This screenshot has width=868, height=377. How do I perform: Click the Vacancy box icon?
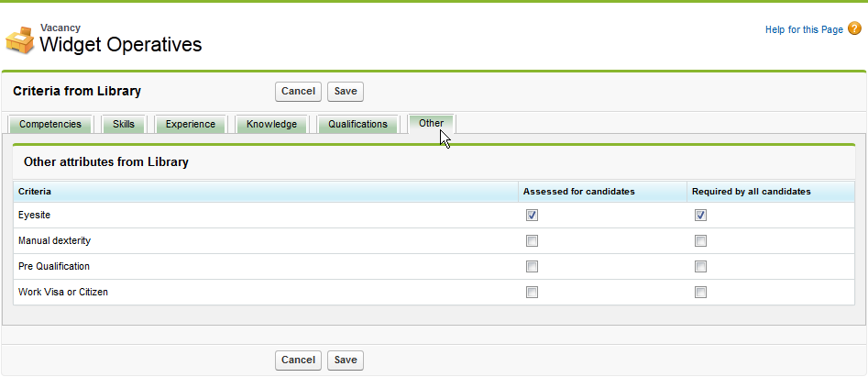(19, 39)
